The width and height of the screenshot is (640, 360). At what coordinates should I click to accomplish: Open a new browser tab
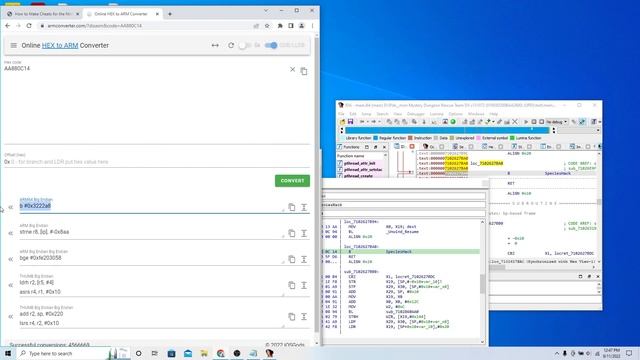[170, 14]
